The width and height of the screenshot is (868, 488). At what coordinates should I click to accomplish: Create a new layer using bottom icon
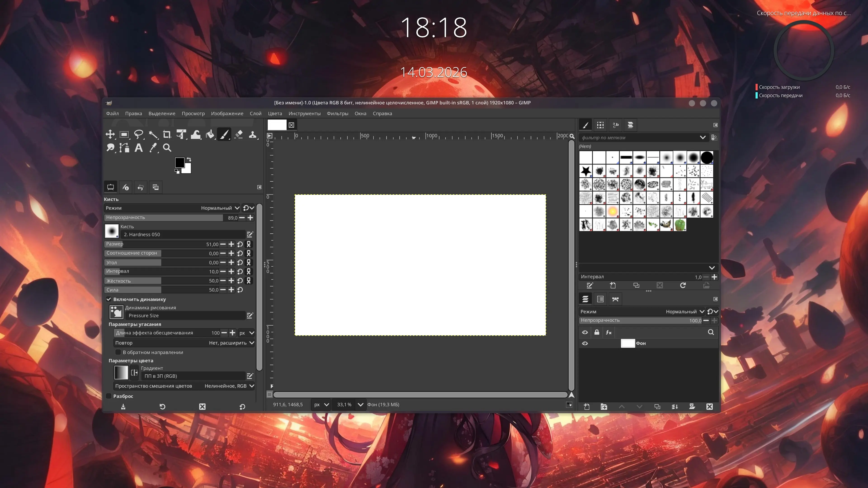click(x=587, y=406)
